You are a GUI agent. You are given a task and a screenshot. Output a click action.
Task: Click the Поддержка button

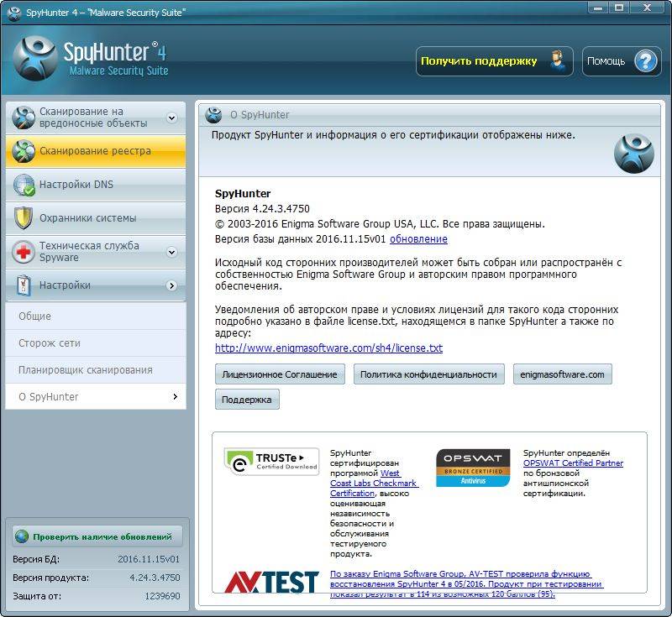(247, 400)
